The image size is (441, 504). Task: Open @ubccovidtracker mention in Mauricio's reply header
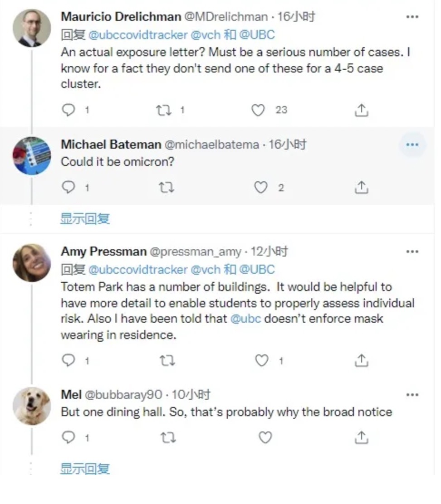pyautogui.click(x=137, y=35)
